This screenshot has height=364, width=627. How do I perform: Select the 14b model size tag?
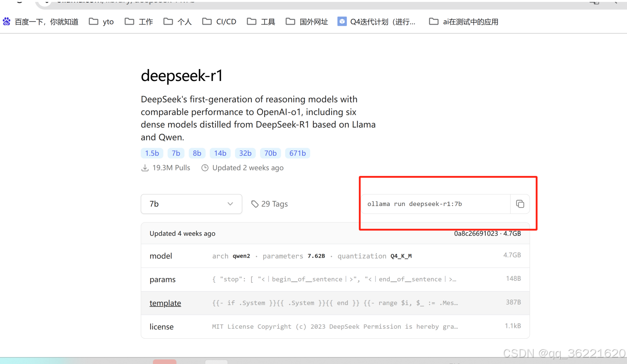coord(220,153)
